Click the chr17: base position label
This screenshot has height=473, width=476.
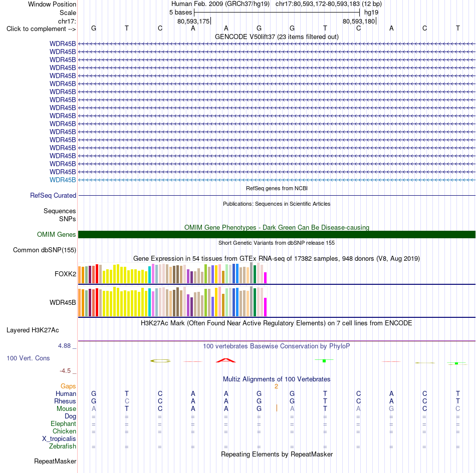point(67,21)
